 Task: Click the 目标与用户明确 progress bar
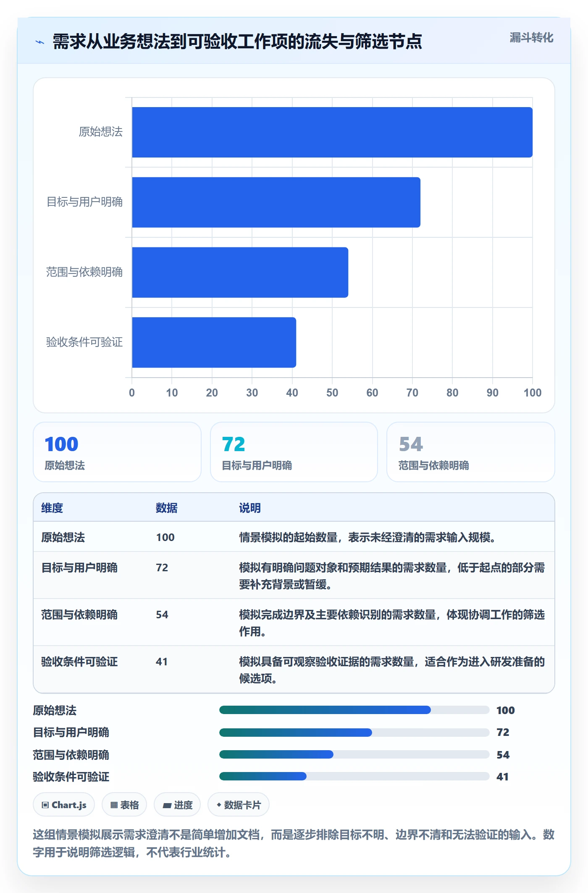(x=354, y=732)
